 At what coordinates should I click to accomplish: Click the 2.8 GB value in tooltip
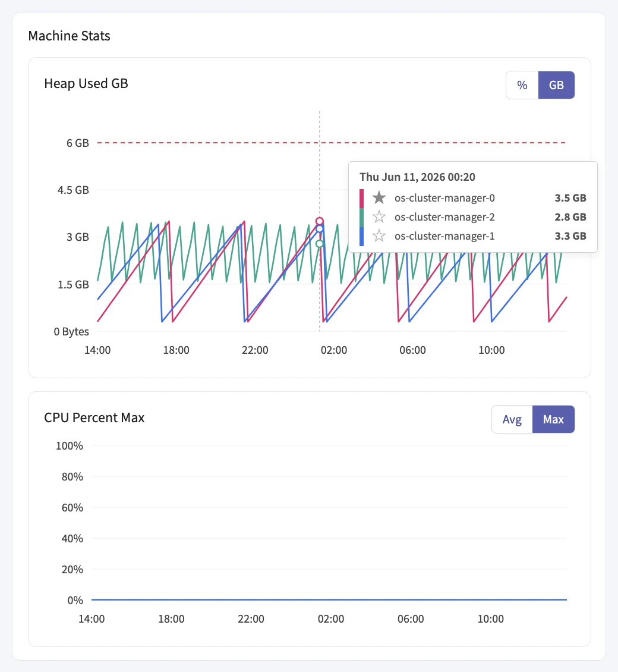[x=570, y=217]
